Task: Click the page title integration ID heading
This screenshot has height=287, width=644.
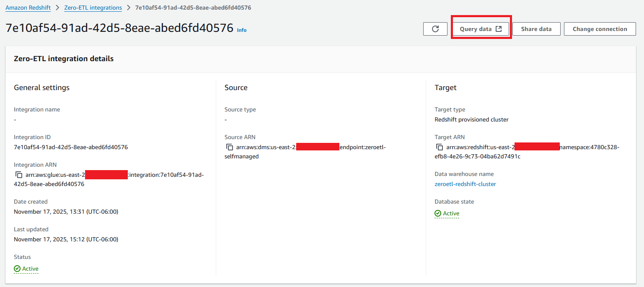Action: click(x=119, y=28)
